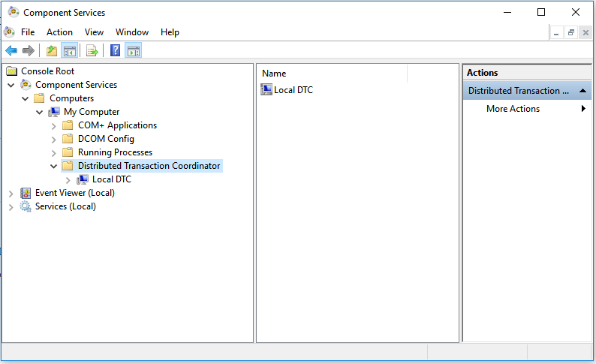Image resolution: width=596 pixels, height=364 pixels.
Task: Toggle the Show/Hide Action Pane button
Action: (x=134, y=50)
